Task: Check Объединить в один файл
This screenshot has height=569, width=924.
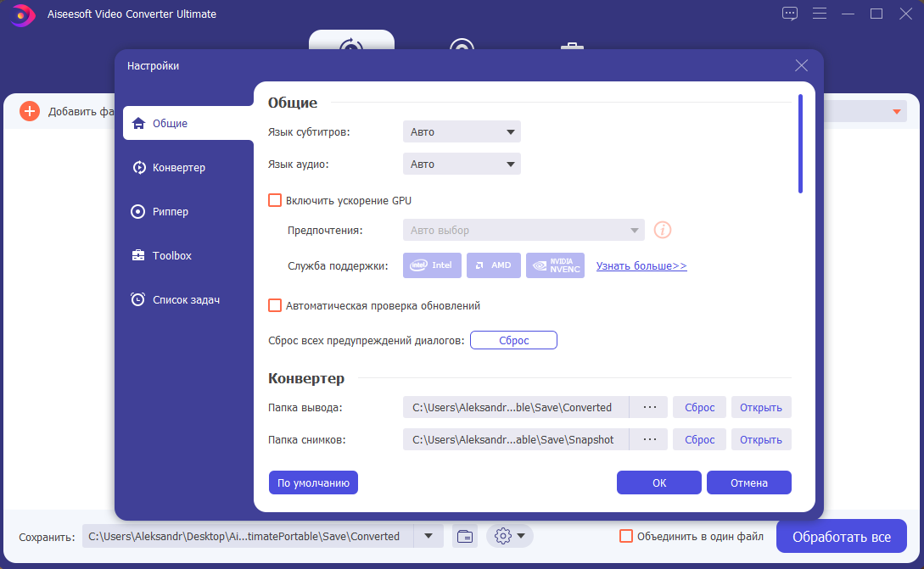Action: [626, 536]
